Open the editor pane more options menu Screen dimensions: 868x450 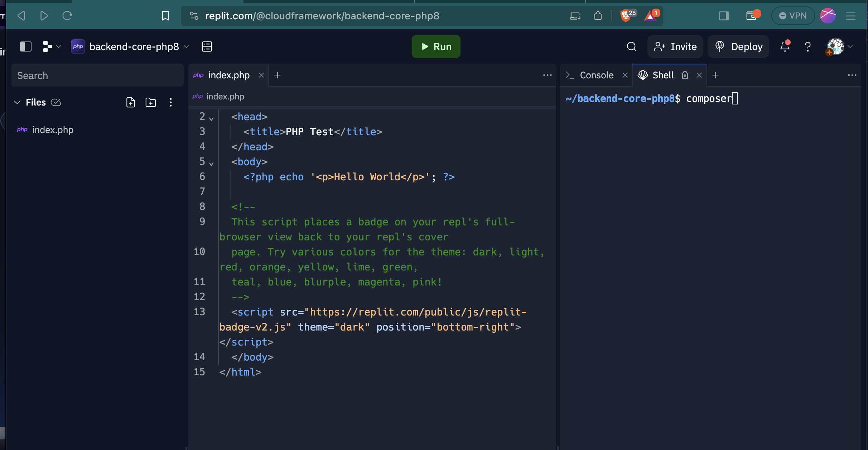click(x=547, y=75)
